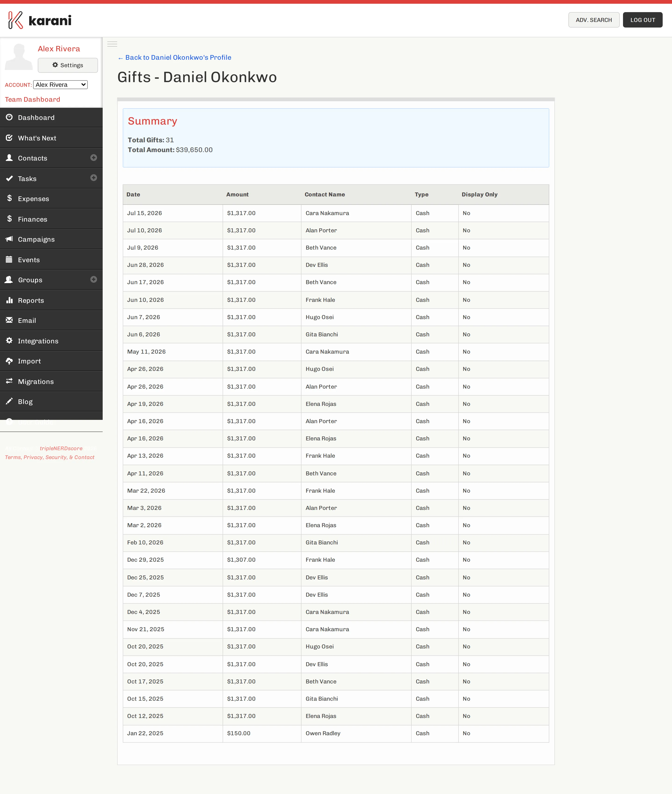Open Campaigns menu item
This screenshot has width=672, height=794.
point(51,240)
